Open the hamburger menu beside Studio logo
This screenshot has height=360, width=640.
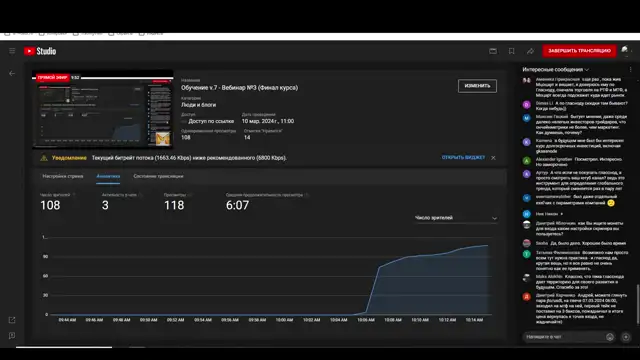[12, 51]
